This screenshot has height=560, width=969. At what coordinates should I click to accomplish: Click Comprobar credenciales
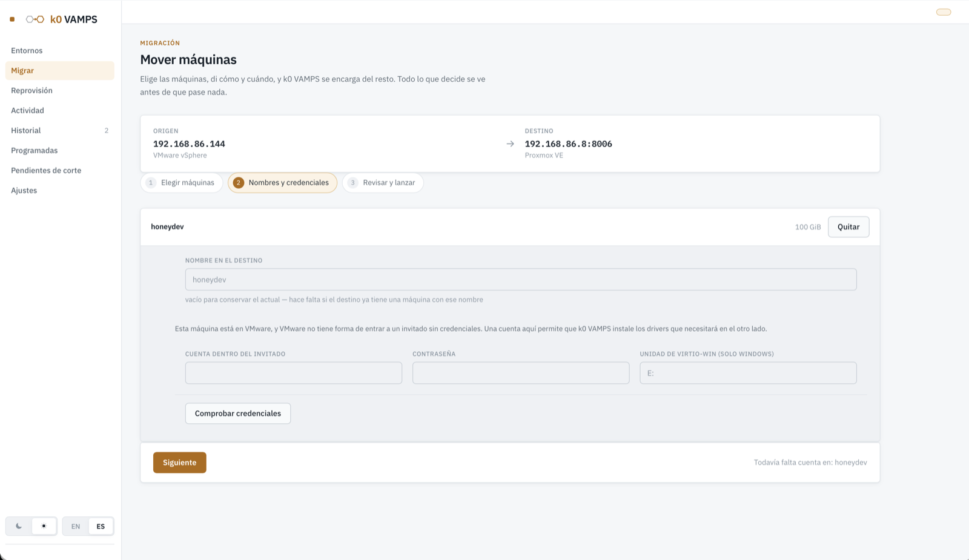click(238, 413)
